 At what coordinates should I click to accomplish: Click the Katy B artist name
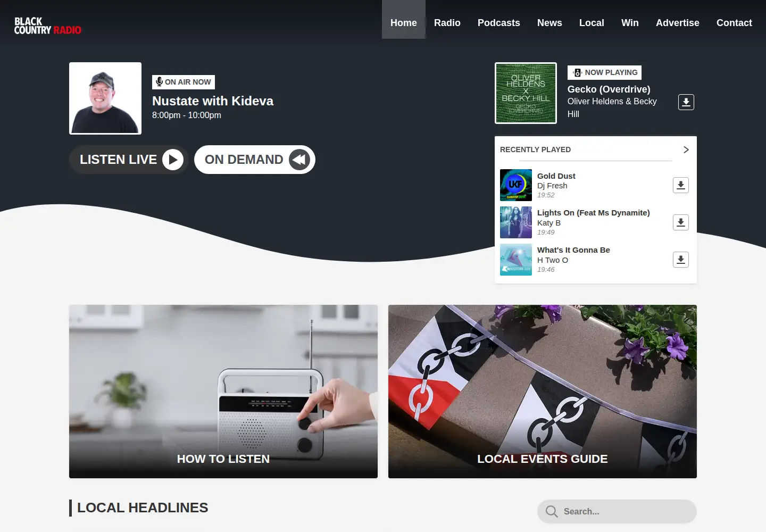pos(549,223)
